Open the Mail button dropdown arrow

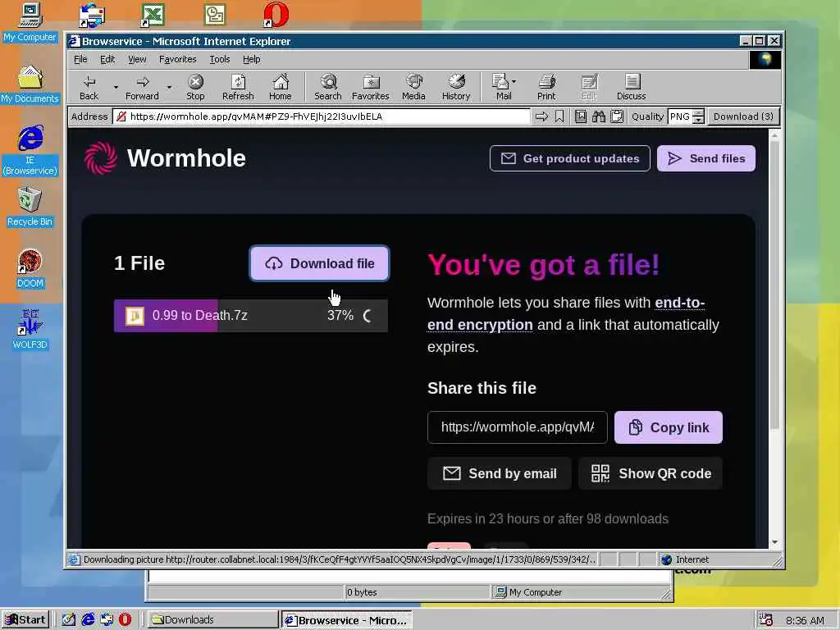pos(514,82)
